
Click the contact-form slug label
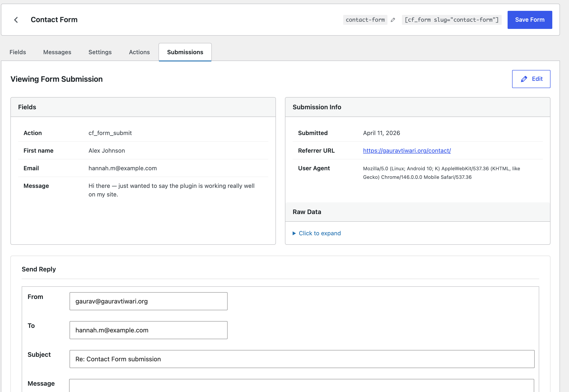pyautogui.click(x=365, y=20)
